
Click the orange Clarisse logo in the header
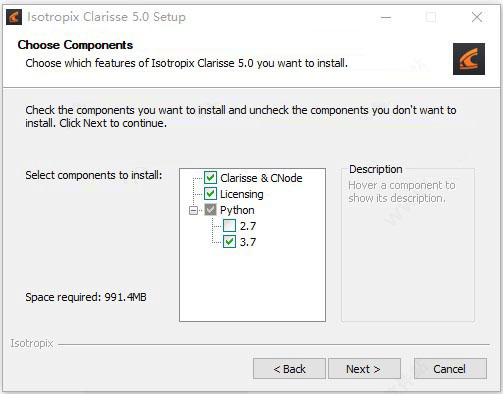point(469,59)
